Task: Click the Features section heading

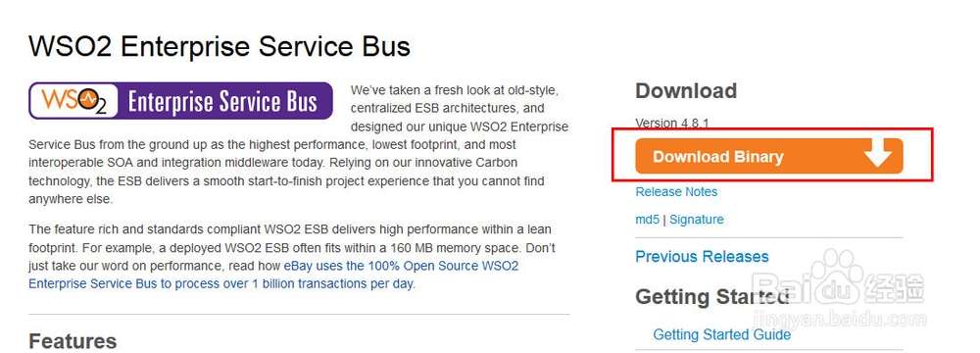Action: (73, 341)
